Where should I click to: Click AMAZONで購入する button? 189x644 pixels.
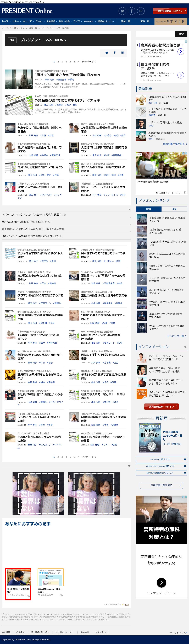click(161, 460)
